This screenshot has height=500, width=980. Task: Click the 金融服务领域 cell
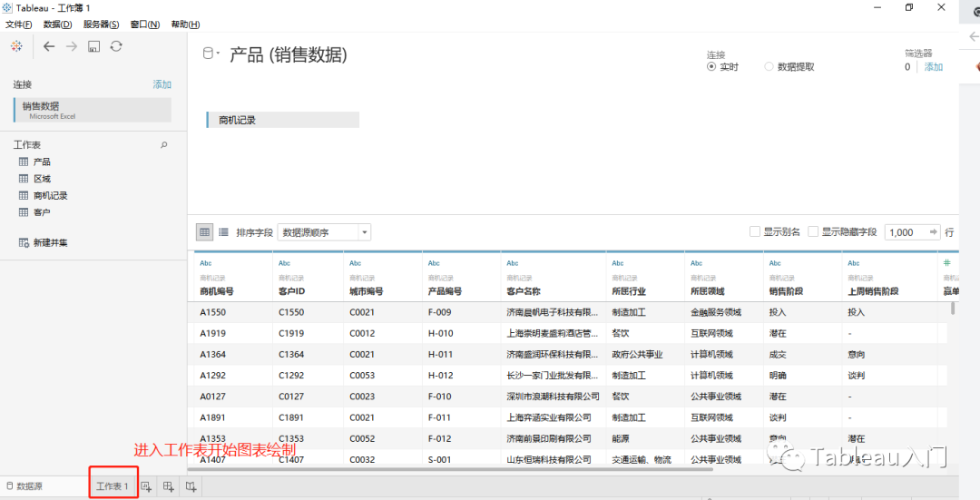click(x=716, y=312)
